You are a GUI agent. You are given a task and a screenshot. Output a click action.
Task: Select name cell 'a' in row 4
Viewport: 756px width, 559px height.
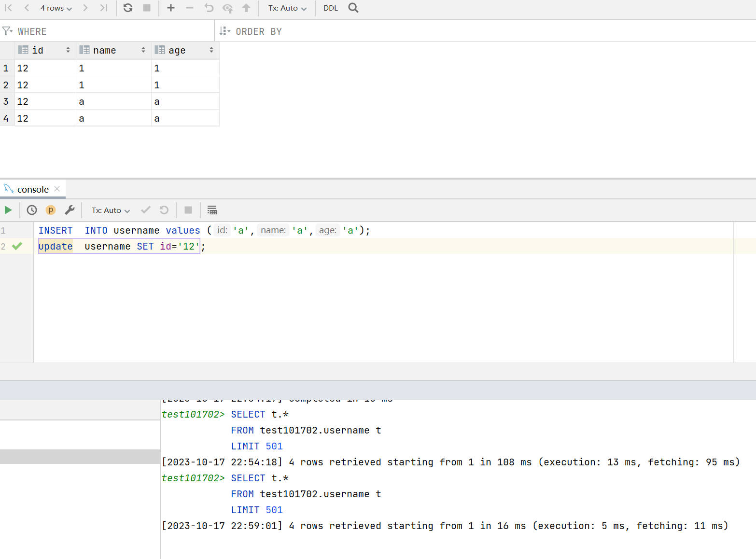113,118
